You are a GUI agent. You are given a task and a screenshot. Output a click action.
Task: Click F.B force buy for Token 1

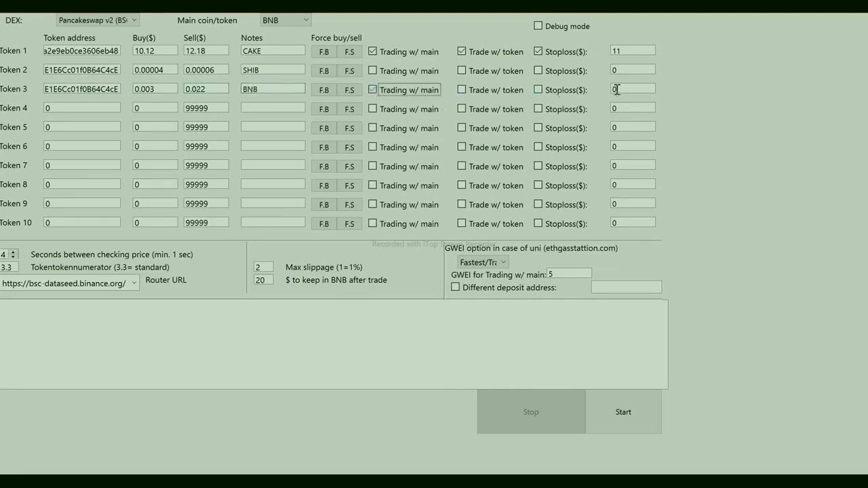324,52
